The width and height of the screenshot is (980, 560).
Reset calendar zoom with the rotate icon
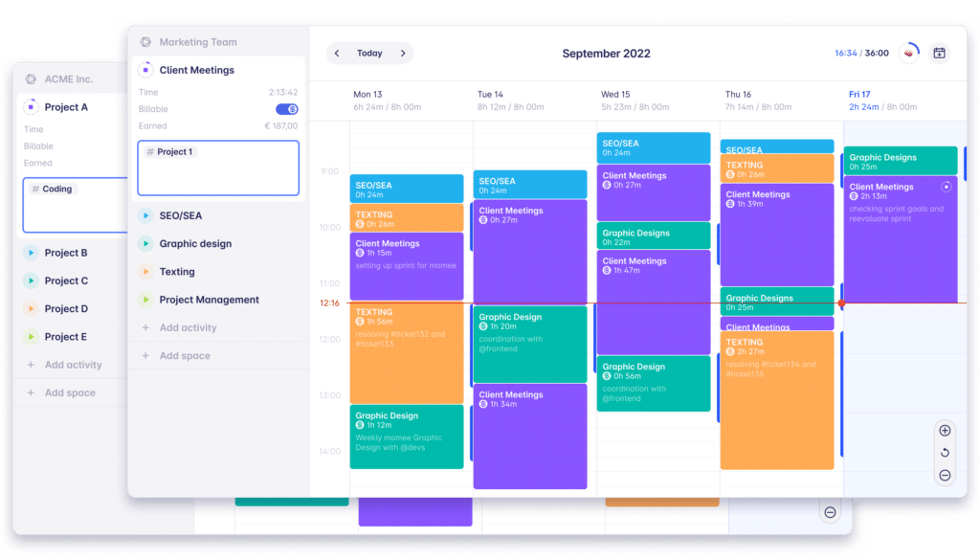coord(945,453)
